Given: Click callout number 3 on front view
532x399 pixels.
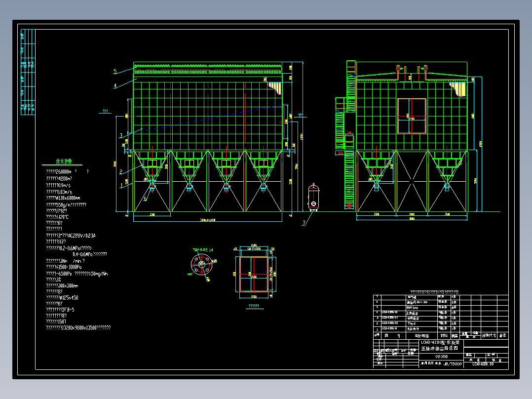Looking at the screenshot, I should [x=121, y=135].
